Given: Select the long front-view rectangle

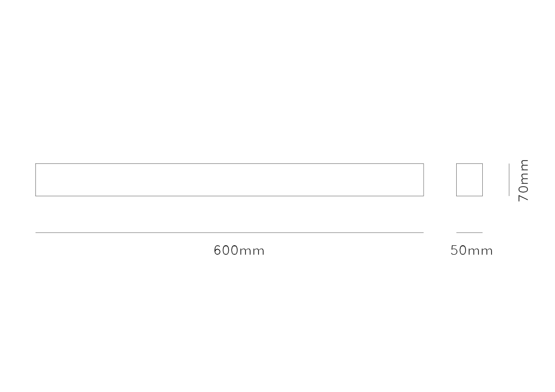Looking at the screenshot, I should [229, 180].
